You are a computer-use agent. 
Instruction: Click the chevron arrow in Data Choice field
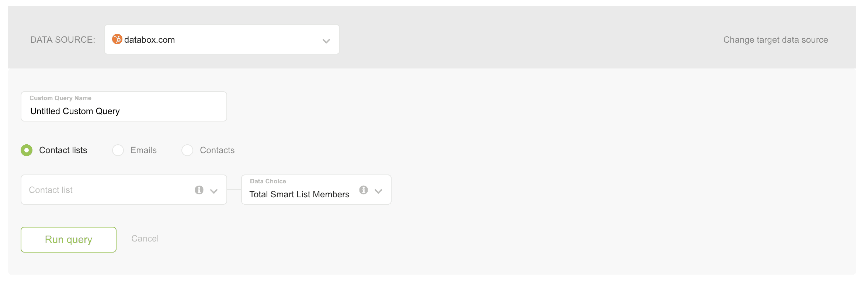click(378, 191)
